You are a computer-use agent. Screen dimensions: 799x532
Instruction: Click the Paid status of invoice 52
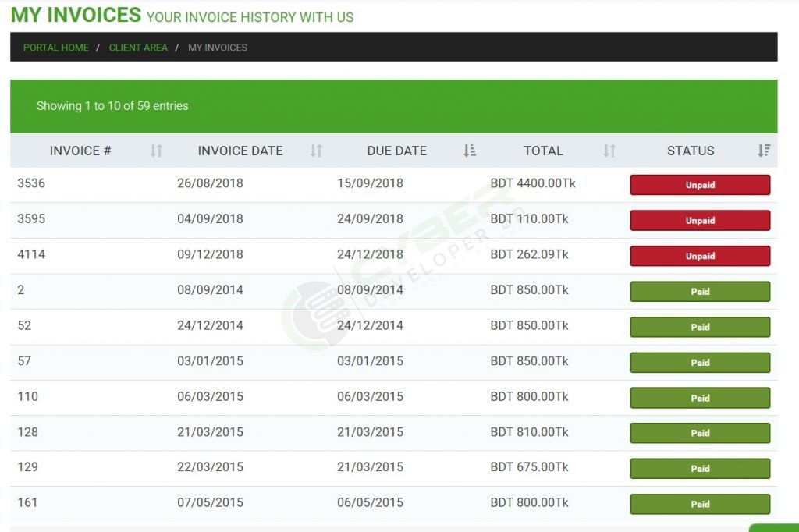pyautogui.click(x=700, y=327)
